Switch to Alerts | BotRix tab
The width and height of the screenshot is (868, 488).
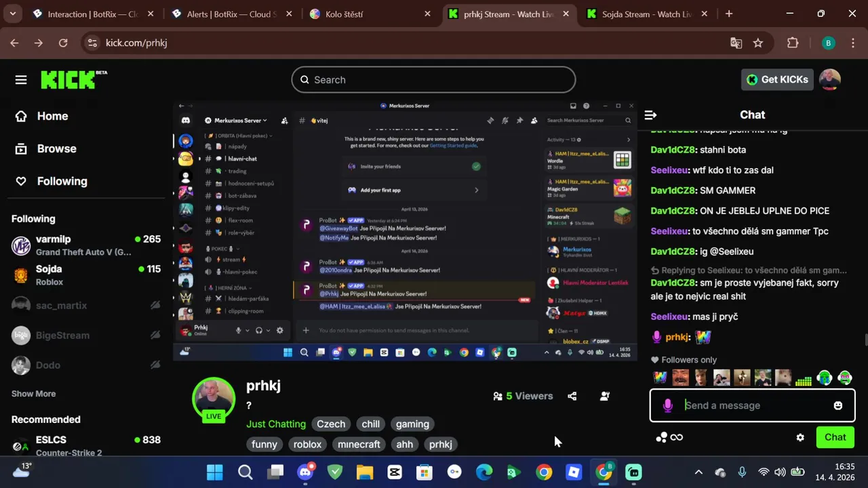(x=232, y=14)
